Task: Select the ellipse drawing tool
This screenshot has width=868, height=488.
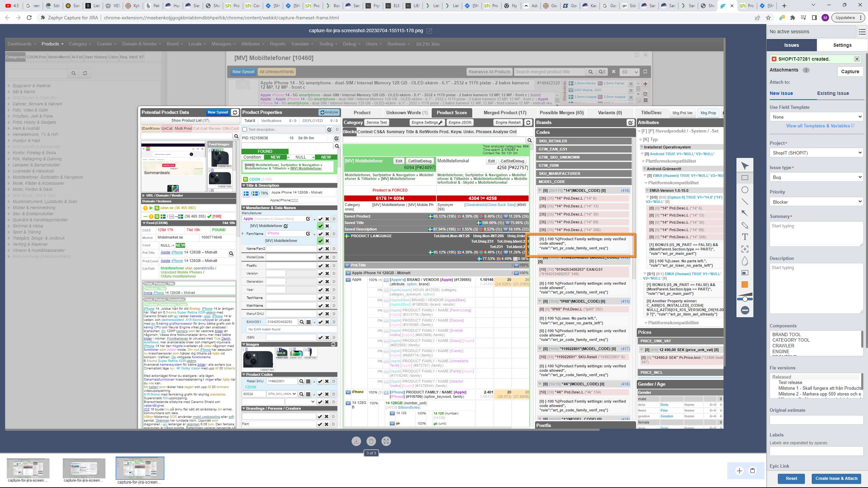Action: 745,190
